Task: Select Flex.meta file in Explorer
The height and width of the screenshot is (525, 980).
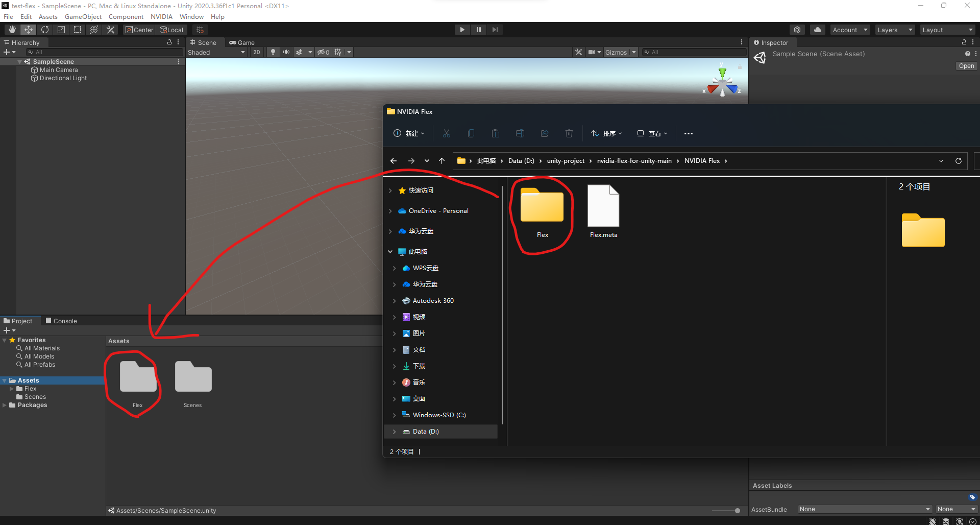Action: 603,211
